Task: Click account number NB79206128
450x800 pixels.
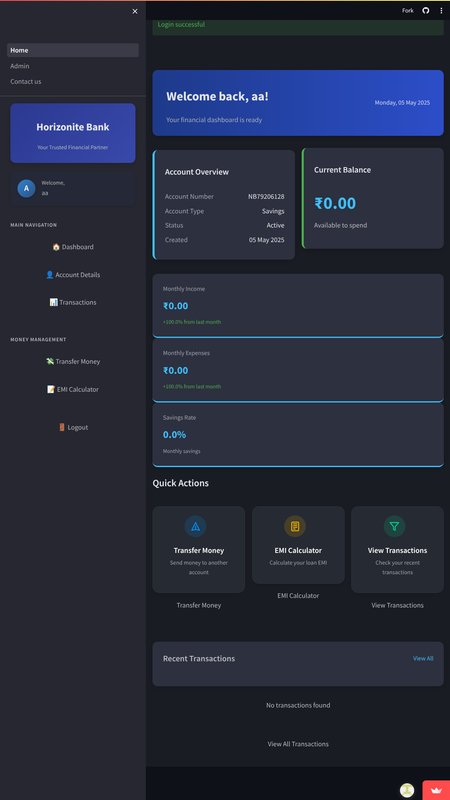Action: click(x=266, y=196)
